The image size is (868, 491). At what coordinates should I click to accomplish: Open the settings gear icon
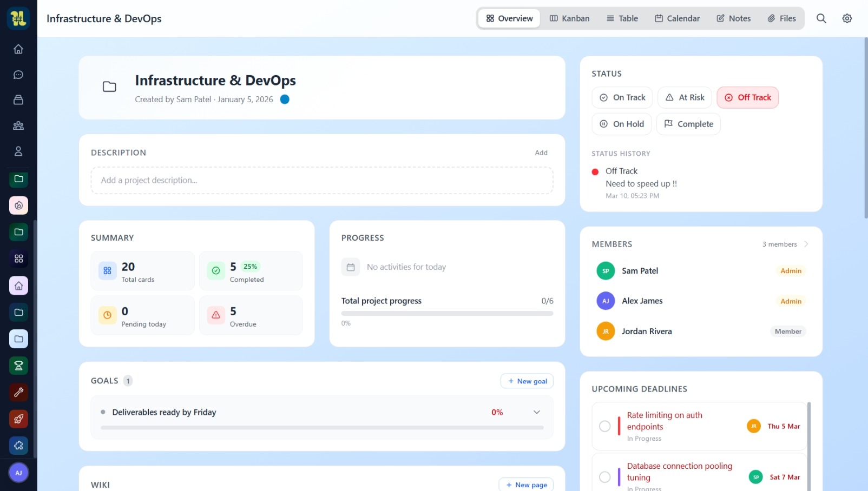point(847,18)
